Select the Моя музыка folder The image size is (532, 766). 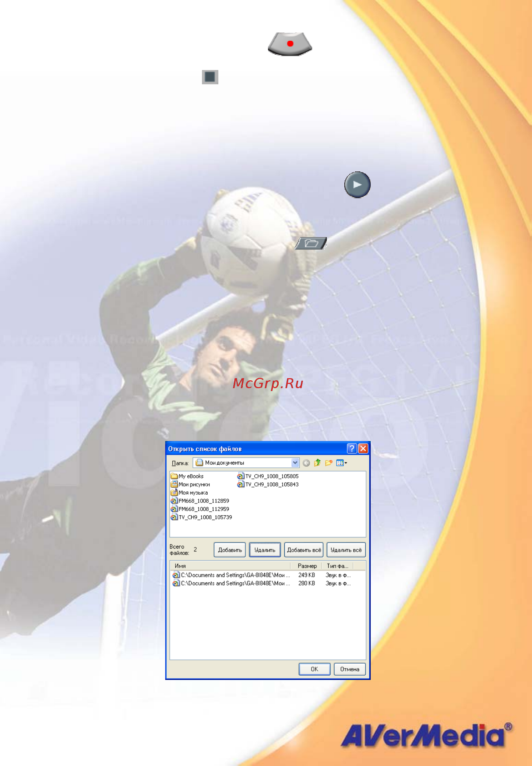point(189,493)
